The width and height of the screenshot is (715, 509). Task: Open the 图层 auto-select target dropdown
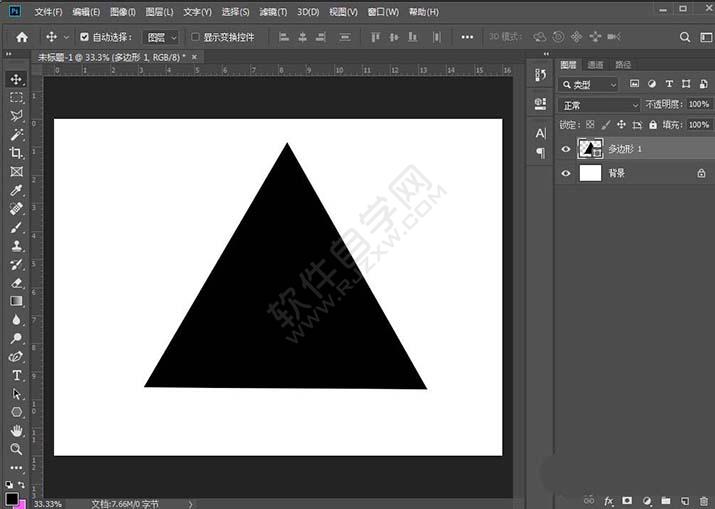[161, 37]
